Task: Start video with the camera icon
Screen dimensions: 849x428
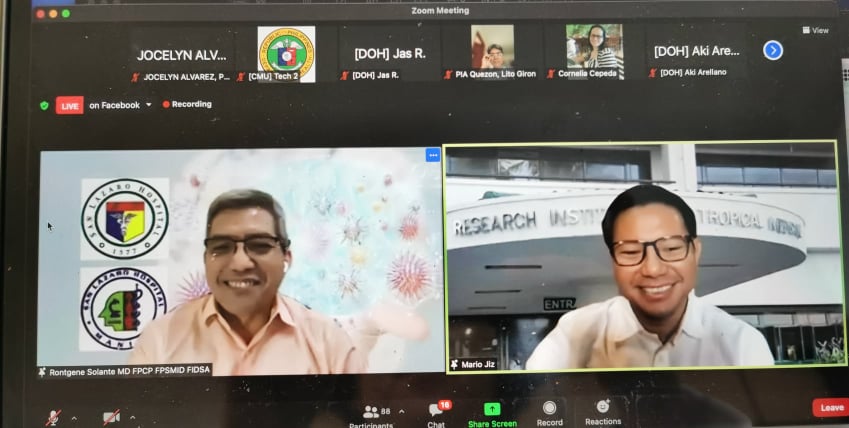Action: tap(111, 417)
